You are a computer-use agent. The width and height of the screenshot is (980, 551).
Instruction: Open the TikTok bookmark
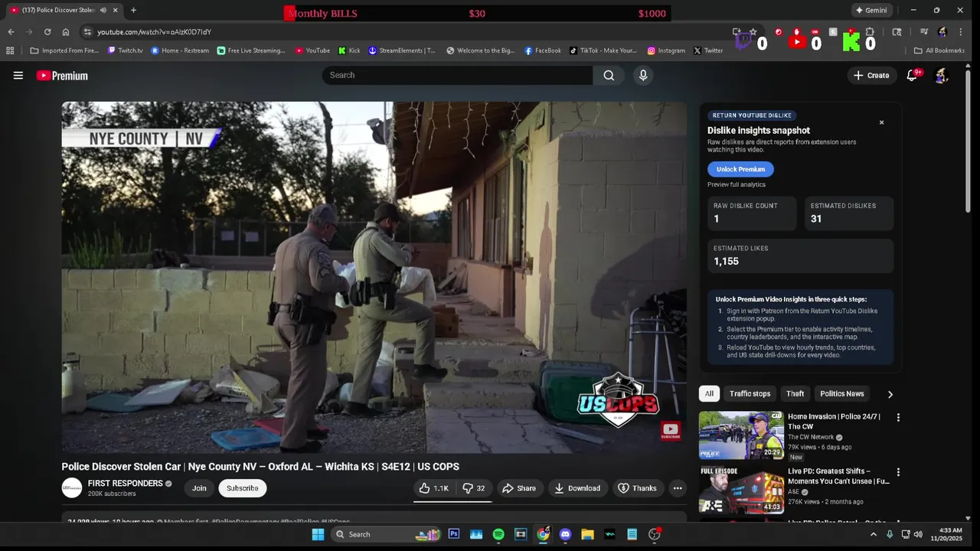(603, 51)
